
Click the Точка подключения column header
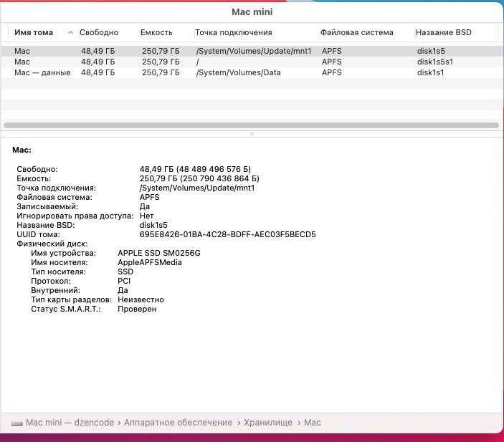[x=233, y=32]
